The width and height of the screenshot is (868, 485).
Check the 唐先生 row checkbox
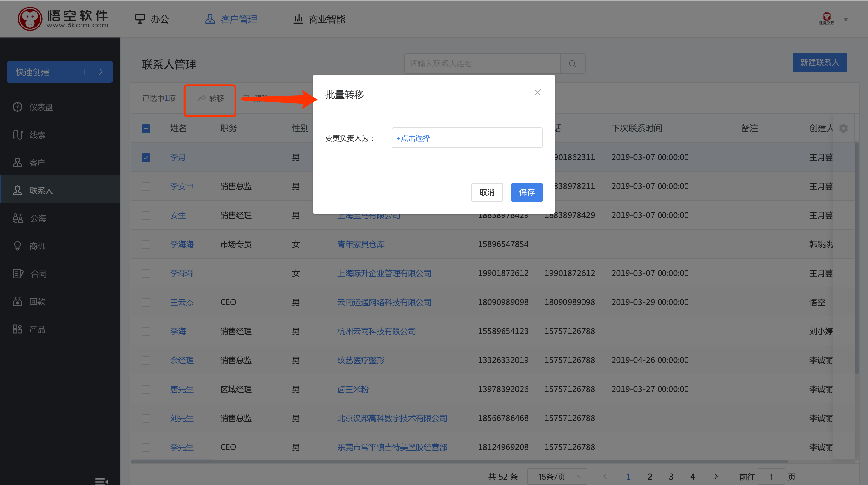(146, 390)
